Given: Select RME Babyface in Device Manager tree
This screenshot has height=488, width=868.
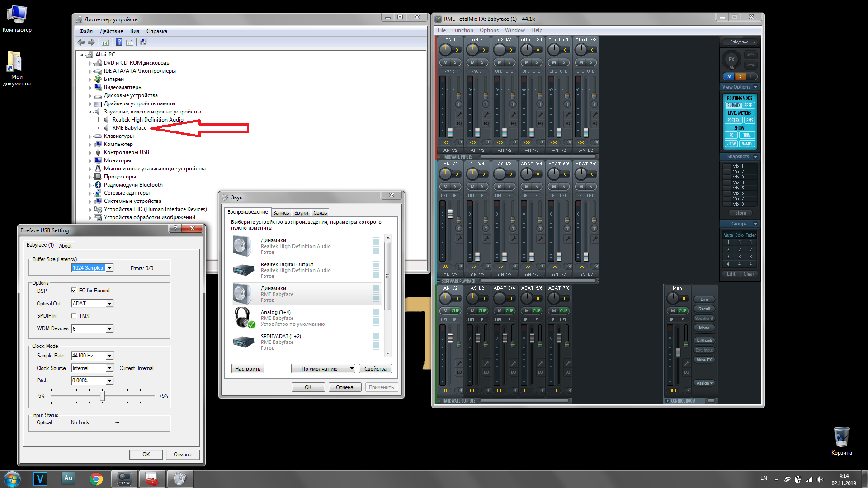Looking at the screenshot, I should [x=129, y=128].
